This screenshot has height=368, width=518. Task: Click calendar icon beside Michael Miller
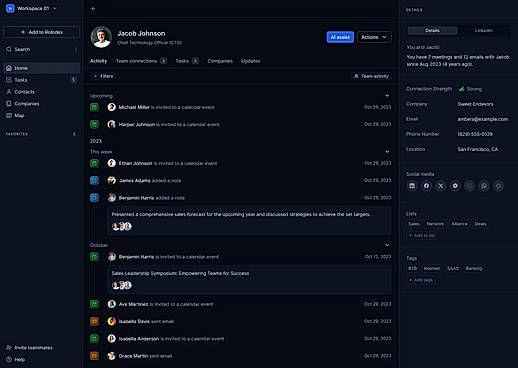tap(94, 107)
